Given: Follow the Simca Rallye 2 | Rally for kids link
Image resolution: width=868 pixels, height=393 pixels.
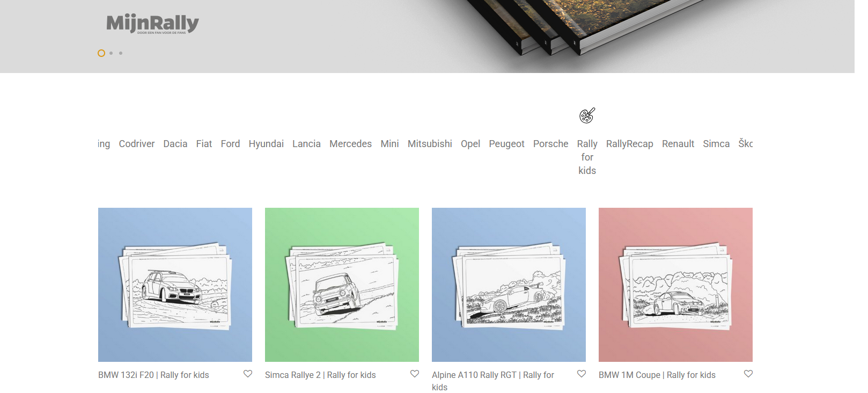Looking at the screenshot, I should 320,375.
